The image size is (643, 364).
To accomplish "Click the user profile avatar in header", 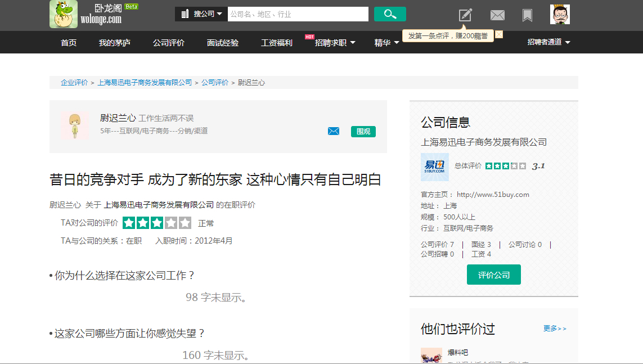I will click(x=560, y=15).
